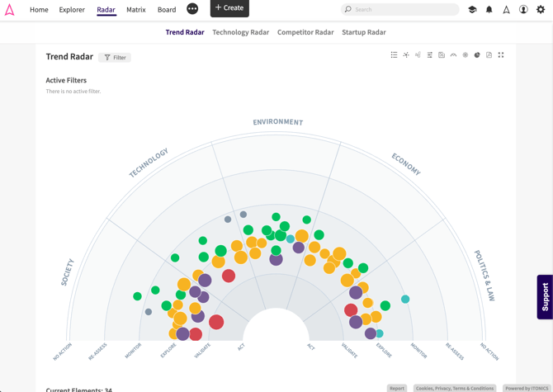Image resolution: width=553 pixels, height=392 pixels.
Task: Open Startup Radar tab
Action: [364, 32]
